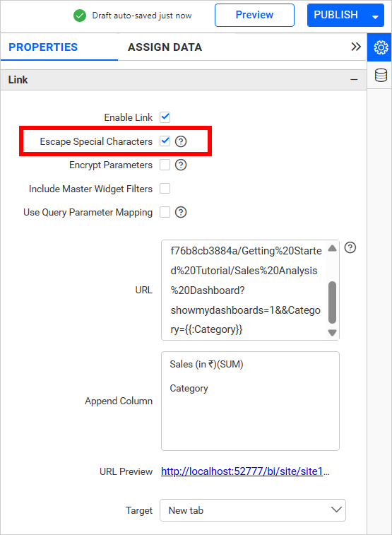Open the Publish button dropdown arrow
392x535 pixels.
click(375, 16)
